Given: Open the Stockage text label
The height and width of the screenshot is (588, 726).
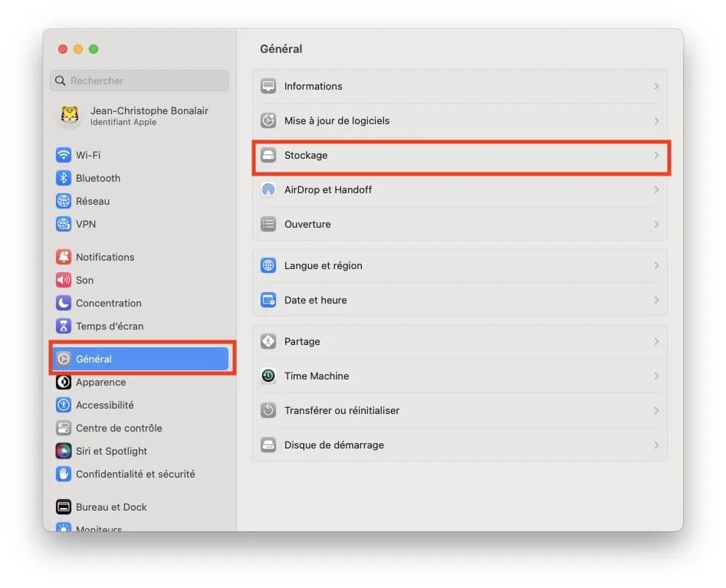Looking at the screenshot, I should (x=306, y=155).
